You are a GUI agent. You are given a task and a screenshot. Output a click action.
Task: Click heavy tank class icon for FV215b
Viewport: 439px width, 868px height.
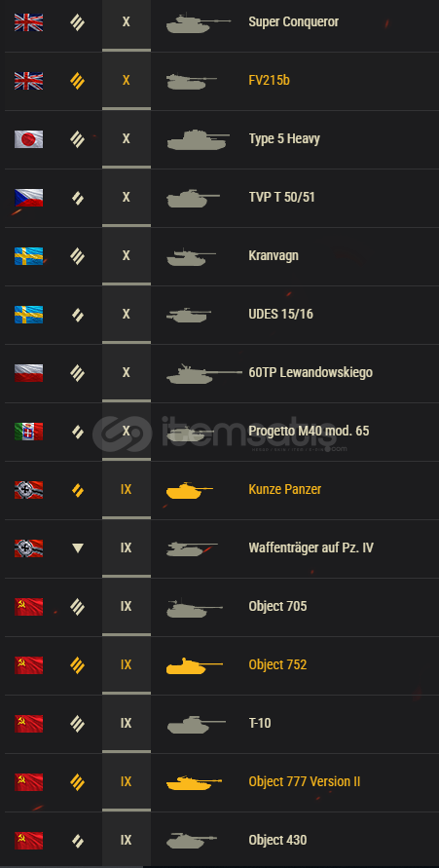coord(78,81)
